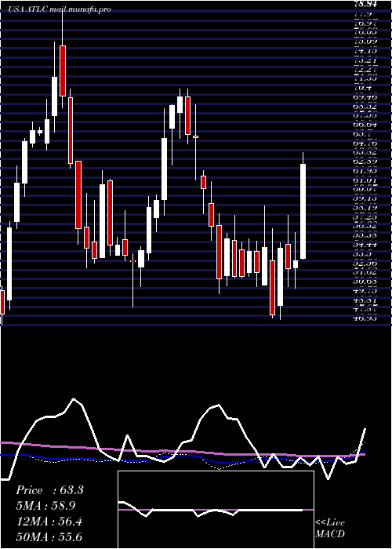Click the 61.01 price axis label
Viewport: 392px width, 549px height.
(366, 180)
